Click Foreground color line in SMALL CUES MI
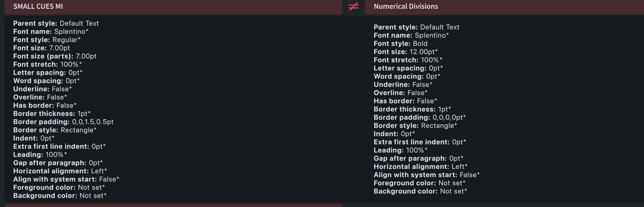Image resolution: width=644 pixels, height=207 pixels. (59, 187)
